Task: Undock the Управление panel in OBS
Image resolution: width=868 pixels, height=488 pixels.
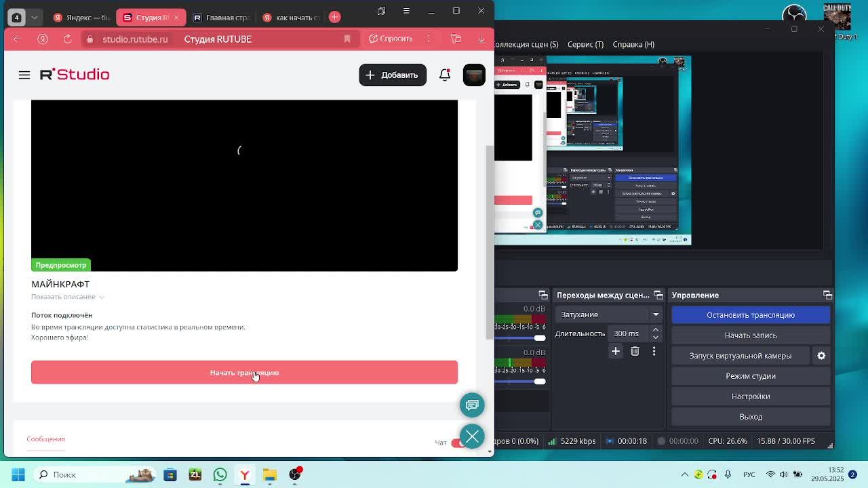Action: point(827,295)
